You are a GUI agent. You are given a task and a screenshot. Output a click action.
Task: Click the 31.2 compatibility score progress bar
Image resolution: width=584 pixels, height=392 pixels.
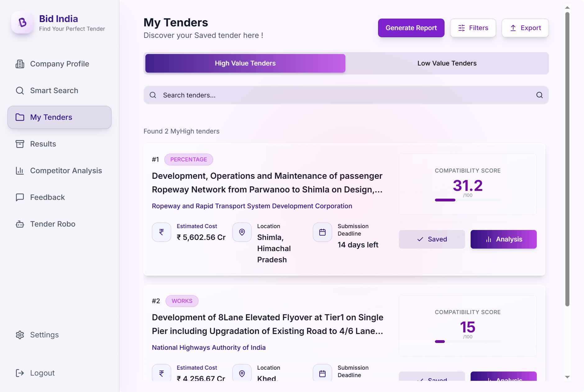tap(468, 200)
